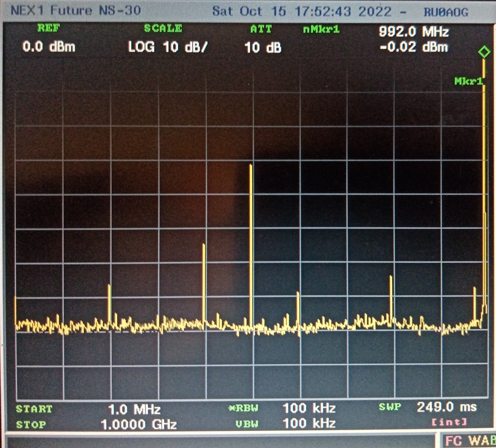Click the green diamond marker icon
The image size is (496, 448).
point(484,52)
